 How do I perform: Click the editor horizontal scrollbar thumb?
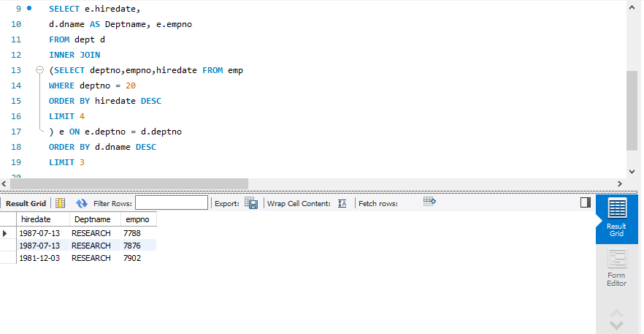pos(129,184)
